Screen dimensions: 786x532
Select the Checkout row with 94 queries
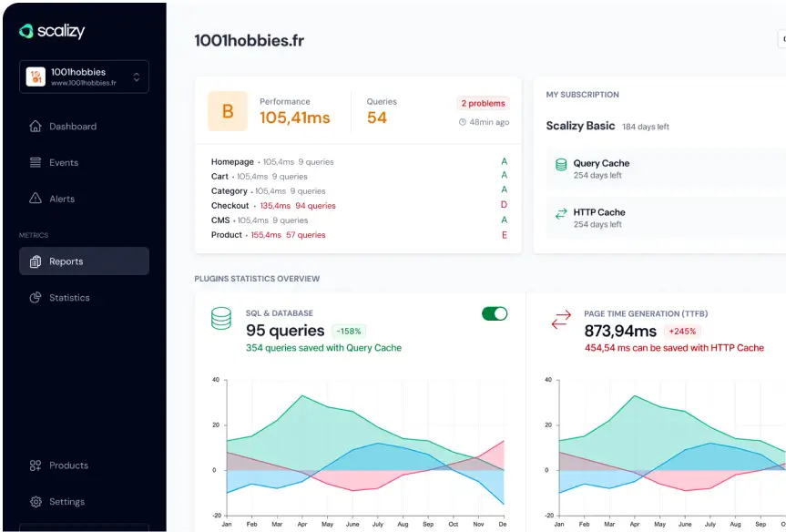[x=359, y=205]
